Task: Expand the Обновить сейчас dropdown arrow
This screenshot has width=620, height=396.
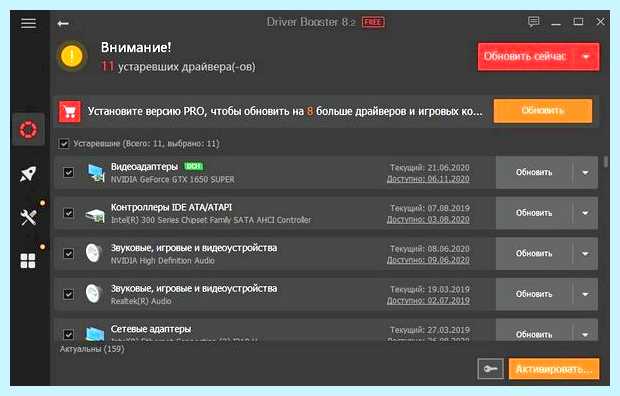Action: pos(586,57)
